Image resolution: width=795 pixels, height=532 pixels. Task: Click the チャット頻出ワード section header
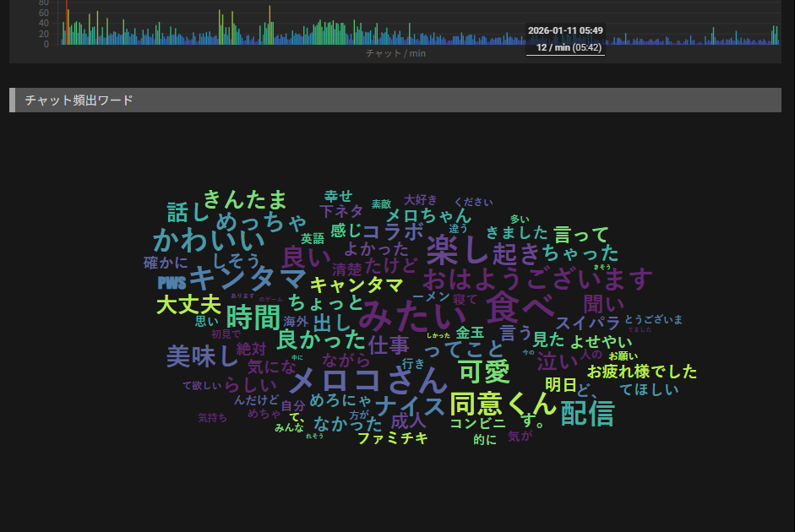395,100
